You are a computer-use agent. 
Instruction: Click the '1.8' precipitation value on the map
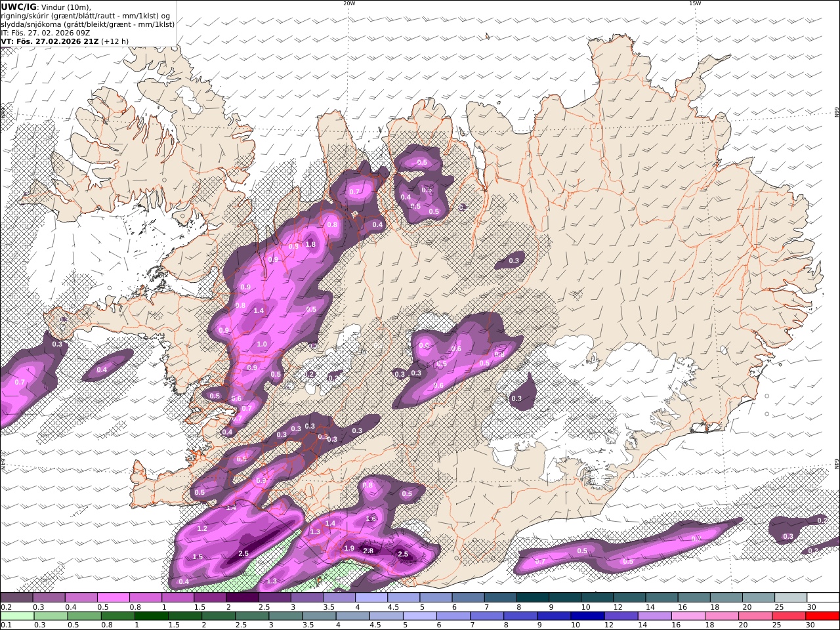coord(311,244)
